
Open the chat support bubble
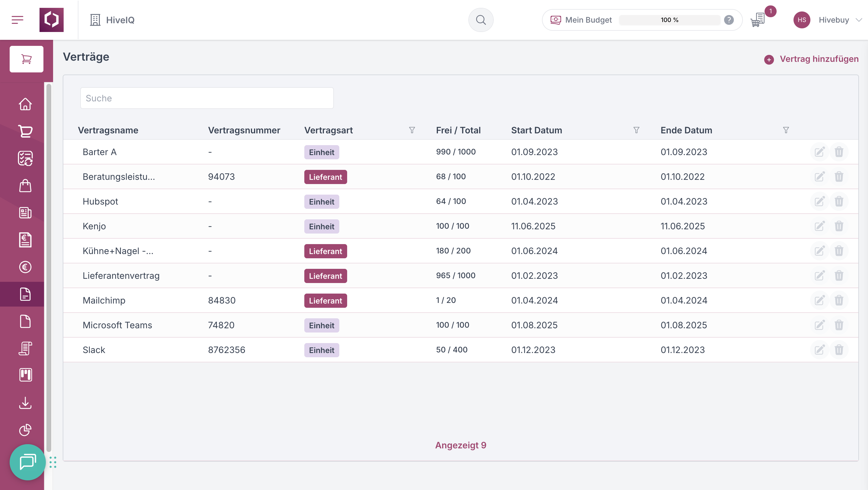pyautogui.click(x=28, y=462)
